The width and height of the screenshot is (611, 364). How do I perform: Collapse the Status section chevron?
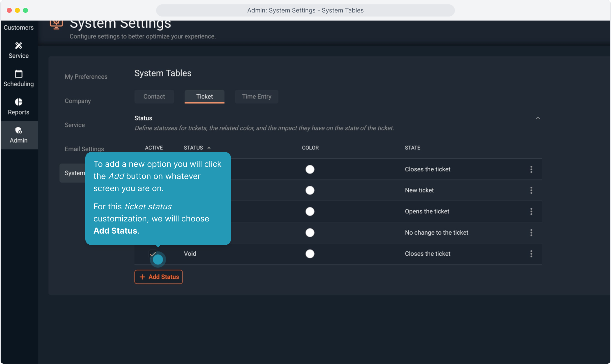[x=538, y=118]
